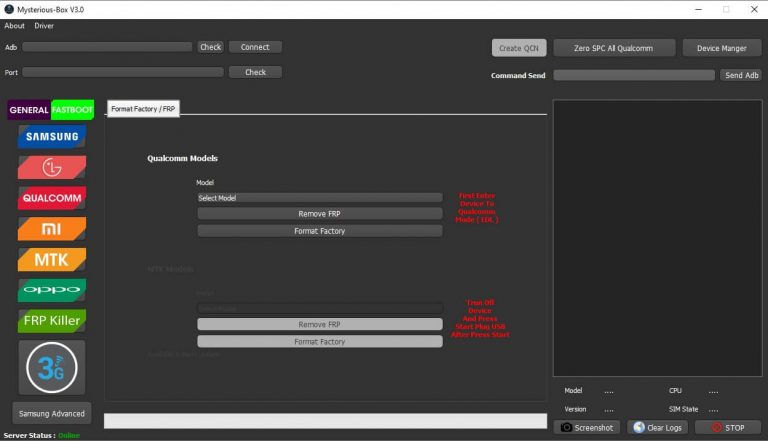Expand the Qualcomm Select Model dropdown

pos(319,198)
